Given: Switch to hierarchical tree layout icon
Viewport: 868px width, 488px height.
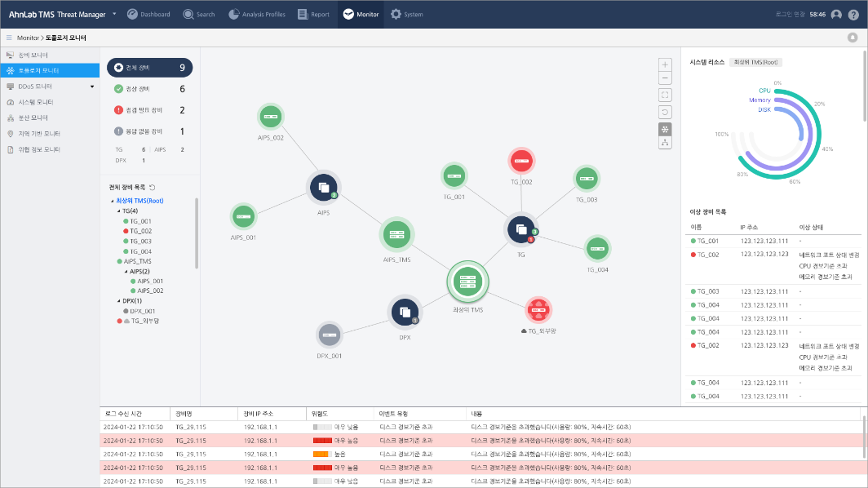Looking at the screenshot, I should 665,143.
